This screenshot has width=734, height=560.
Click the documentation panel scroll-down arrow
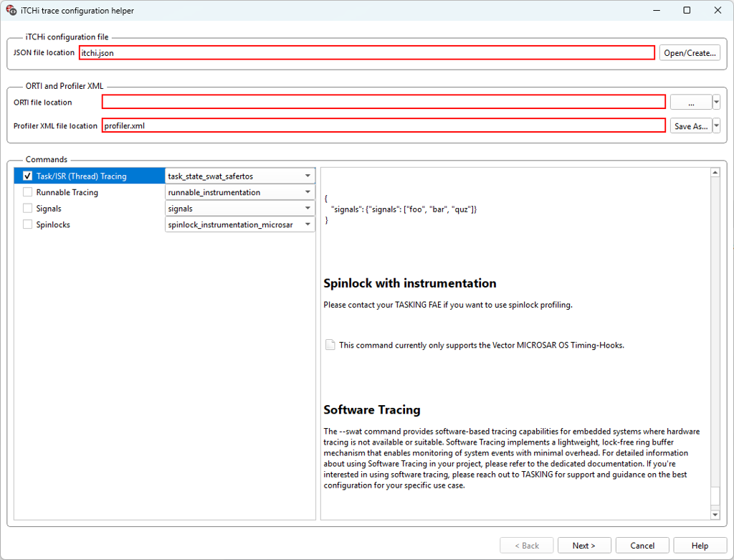click(715, 514)
